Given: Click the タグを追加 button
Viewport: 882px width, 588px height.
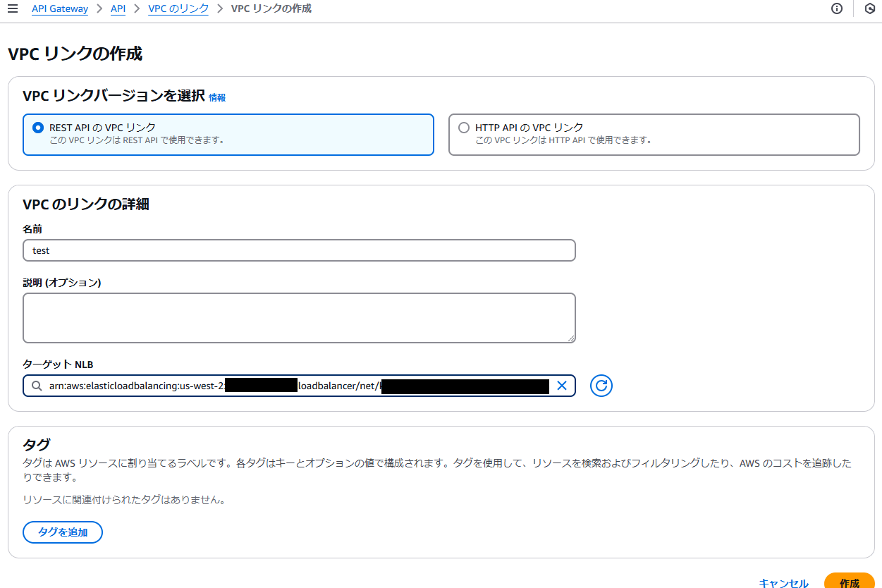Looking at the screenshot, I should coord(62,532).
